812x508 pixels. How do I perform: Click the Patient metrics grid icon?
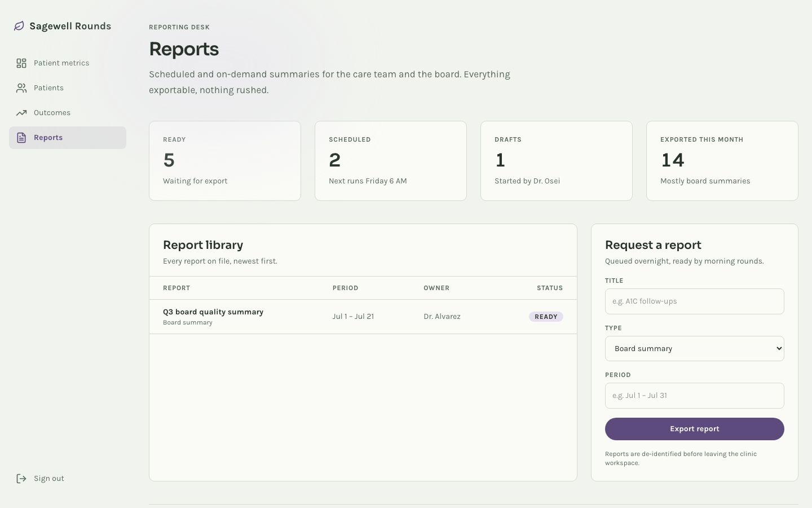pyautogui.click(x=21, y=63)
